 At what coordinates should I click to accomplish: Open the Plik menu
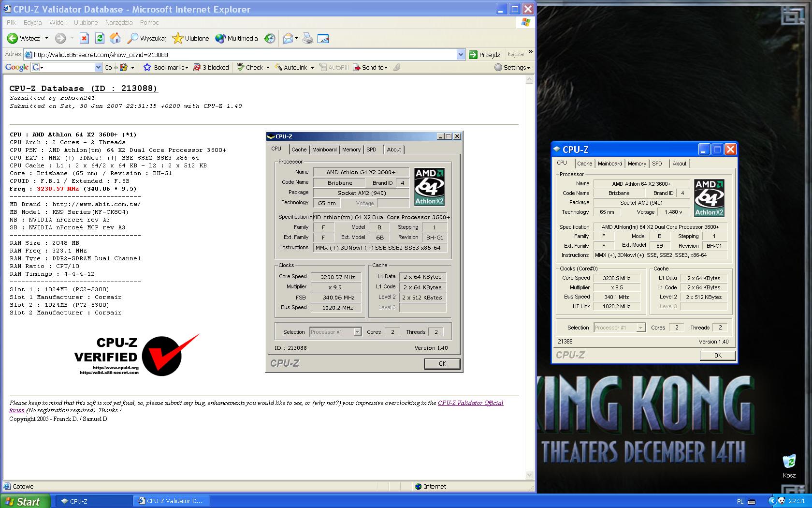coord(12,22)
